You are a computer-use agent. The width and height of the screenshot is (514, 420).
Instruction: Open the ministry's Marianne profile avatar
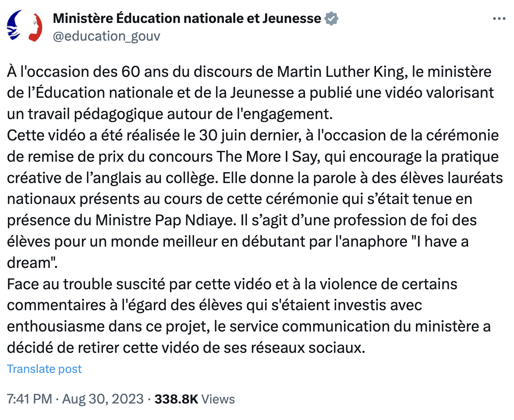25,26
